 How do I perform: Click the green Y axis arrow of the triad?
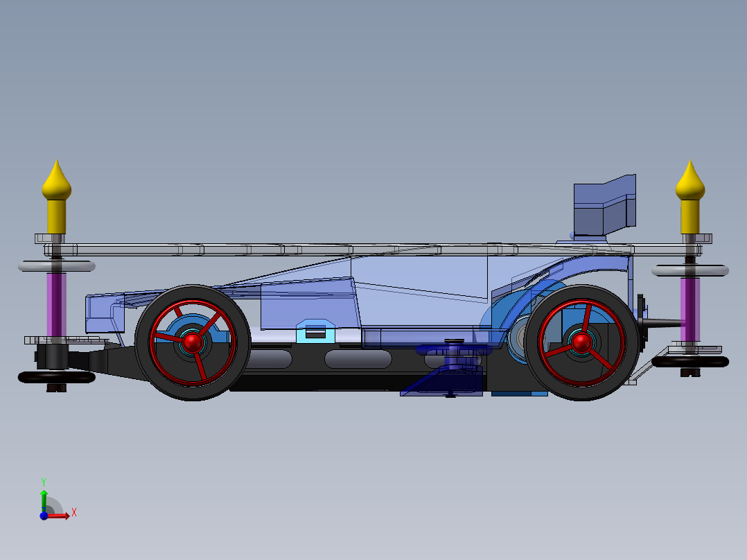[44, 500]
